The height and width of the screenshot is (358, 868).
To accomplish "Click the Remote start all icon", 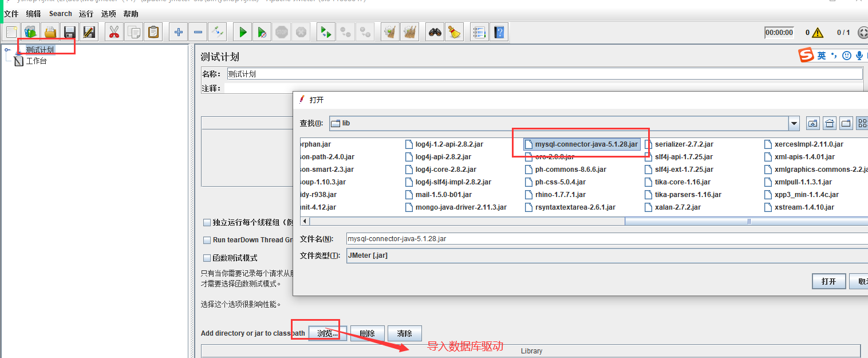I will point(326,32).
